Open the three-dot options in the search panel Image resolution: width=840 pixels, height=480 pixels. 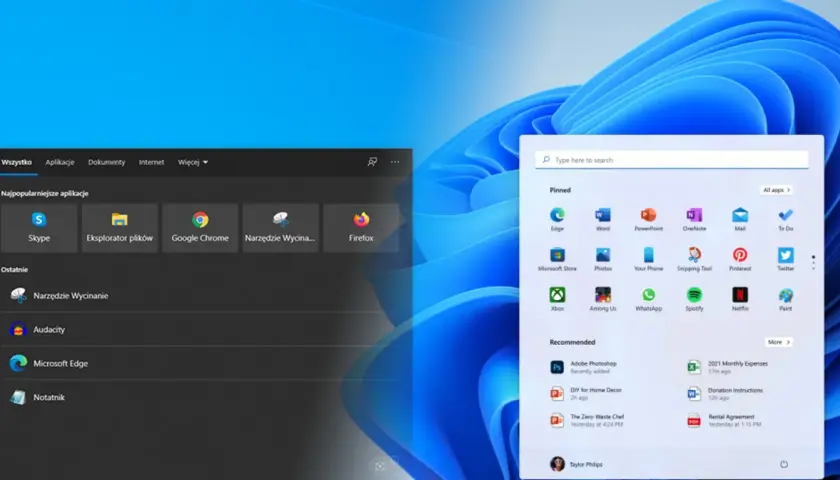click(395, 162)
